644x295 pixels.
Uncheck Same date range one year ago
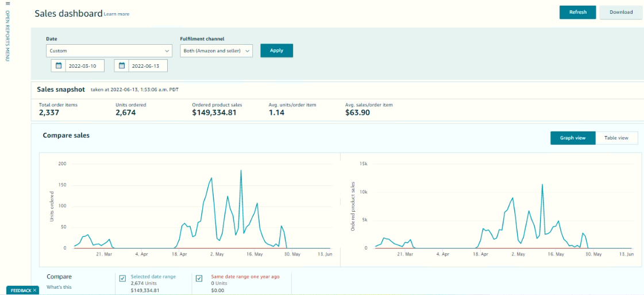pyautogui.click(x=199, y=278)
